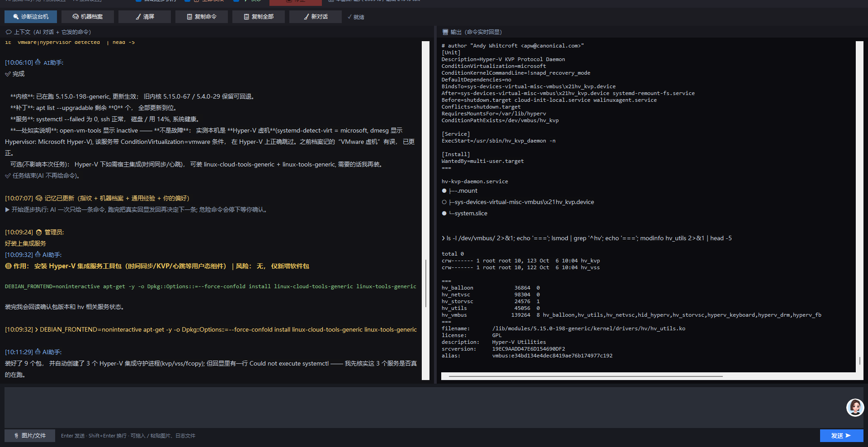Click the robot icon at 10:11:29 AI助手

(38, 352)
